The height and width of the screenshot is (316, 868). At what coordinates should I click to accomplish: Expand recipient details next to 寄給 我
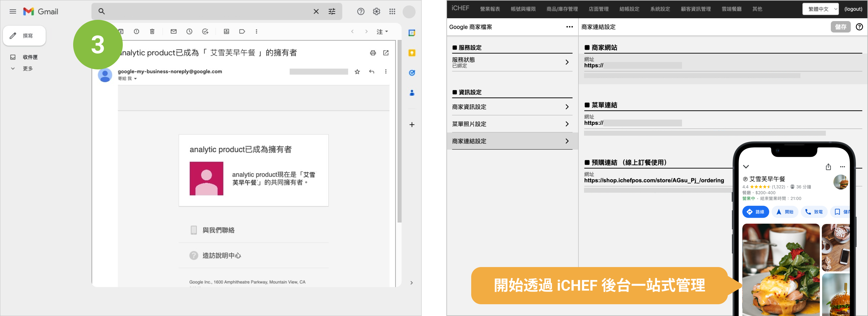[135, 78]
